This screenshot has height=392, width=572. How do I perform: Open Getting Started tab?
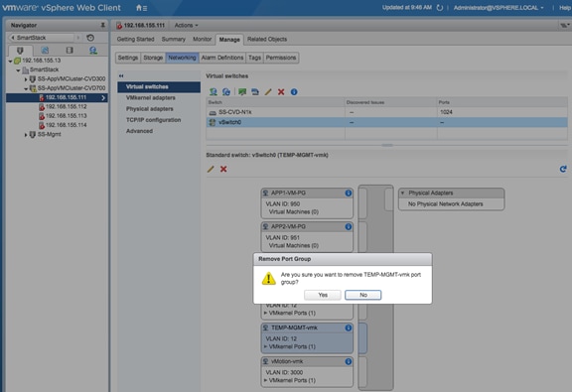(135, 39)
